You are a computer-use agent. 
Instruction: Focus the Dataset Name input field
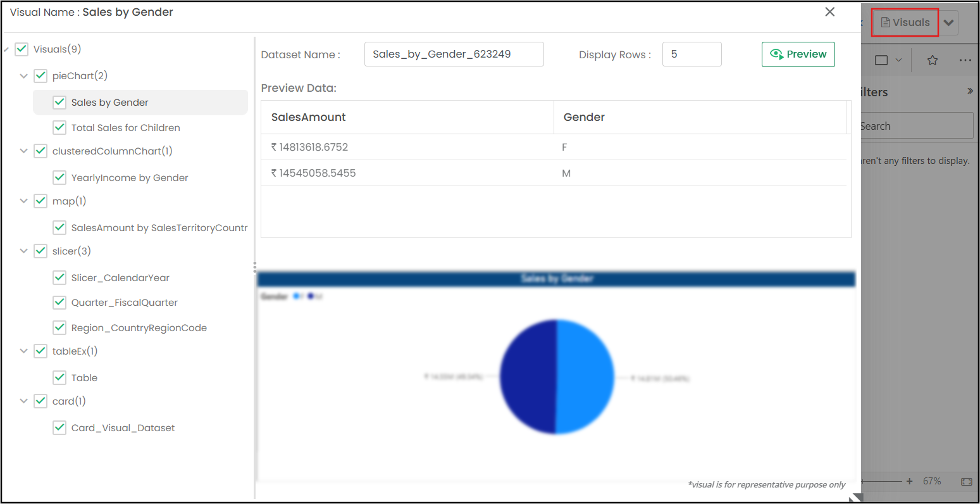click(x=454, y=54)
